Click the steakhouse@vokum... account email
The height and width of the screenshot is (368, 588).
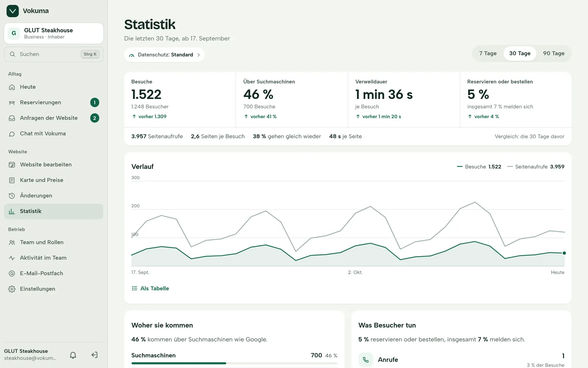[x=30, y=358]
